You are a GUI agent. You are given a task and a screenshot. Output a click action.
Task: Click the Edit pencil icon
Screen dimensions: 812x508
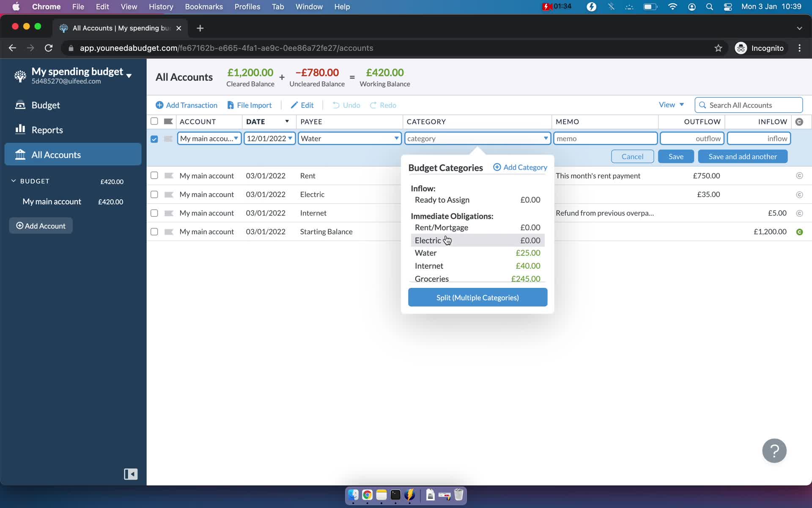[x=294, y=105]
